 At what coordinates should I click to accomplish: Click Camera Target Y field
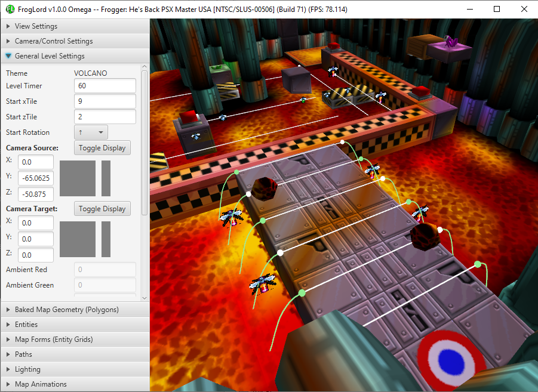[x=36, y=239]
